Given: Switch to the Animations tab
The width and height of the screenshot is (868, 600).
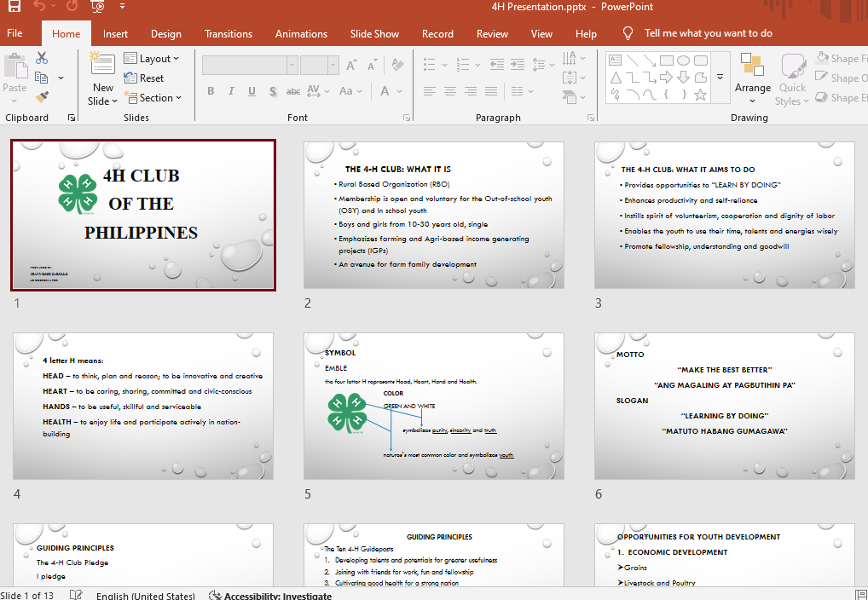Looking at the screenshot, I should (x=301, y=34).
